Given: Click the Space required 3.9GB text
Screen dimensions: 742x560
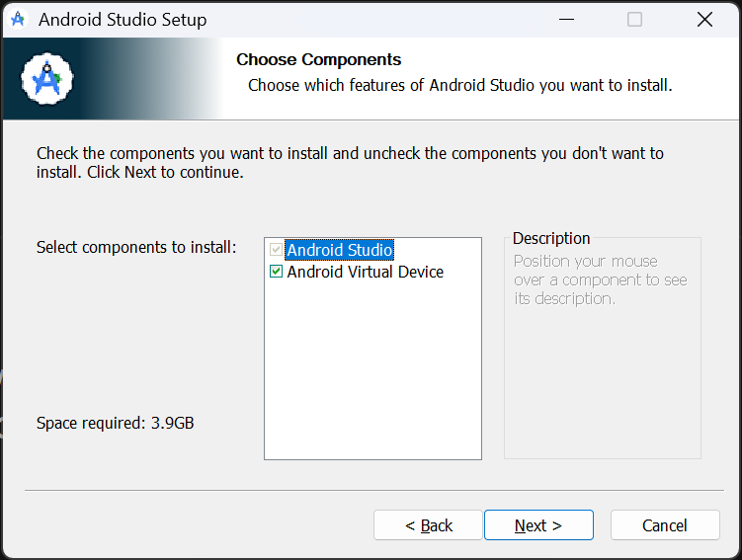Looking at the screenshot, I should [116, 423].
